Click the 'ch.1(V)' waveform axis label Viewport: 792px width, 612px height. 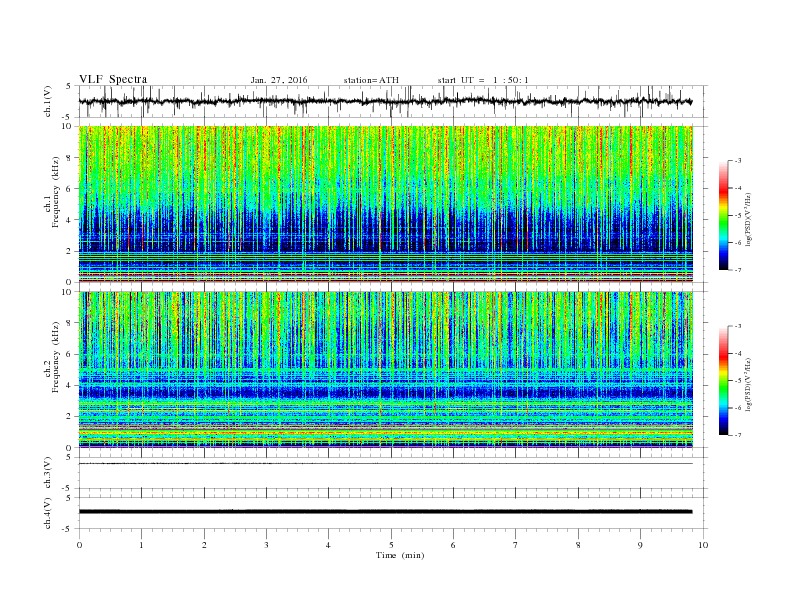tap(47, 101)
